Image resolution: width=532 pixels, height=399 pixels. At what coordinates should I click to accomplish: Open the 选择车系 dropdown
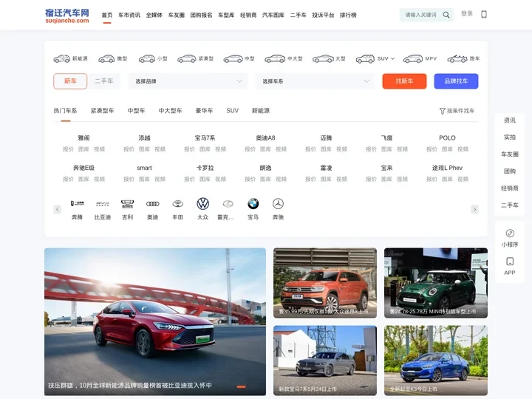pyautogui.click(x=316, y=81)
